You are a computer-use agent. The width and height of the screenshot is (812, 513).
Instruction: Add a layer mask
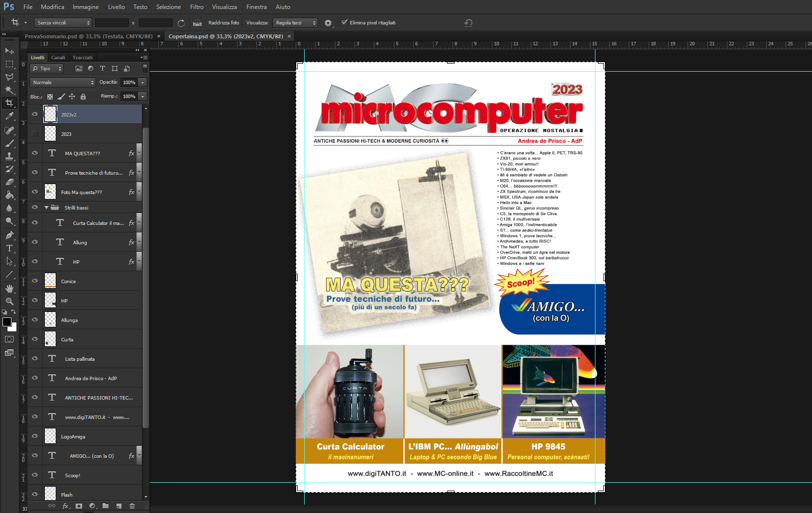pyautogui.click(x=79, y=506)
